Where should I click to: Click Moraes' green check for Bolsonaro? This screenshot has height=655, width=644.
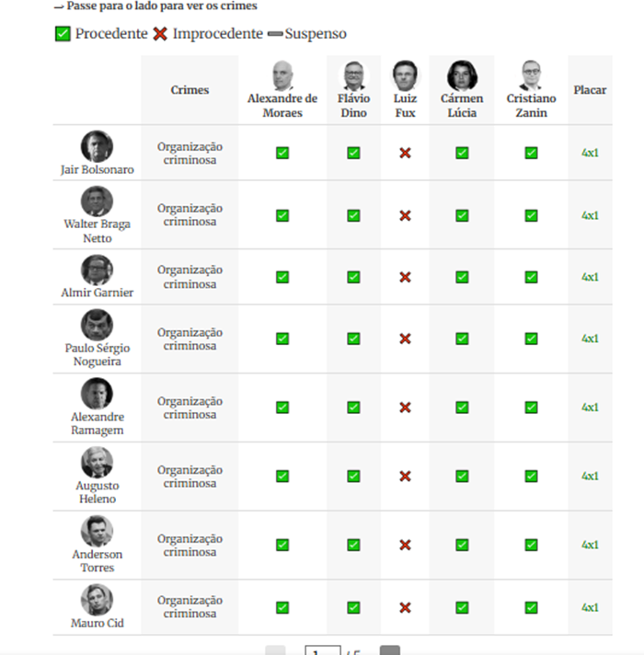point(282,153)
